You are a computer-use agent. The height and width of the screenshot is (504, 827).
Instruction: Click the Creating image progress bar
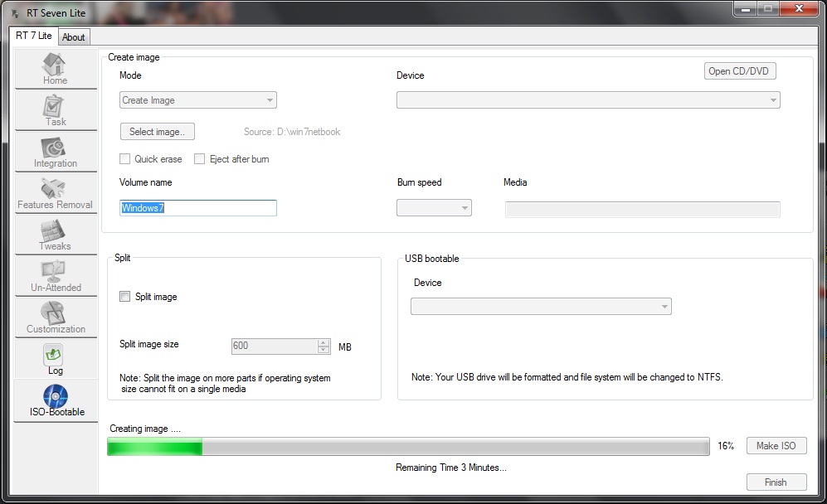[x=408, y=447]
